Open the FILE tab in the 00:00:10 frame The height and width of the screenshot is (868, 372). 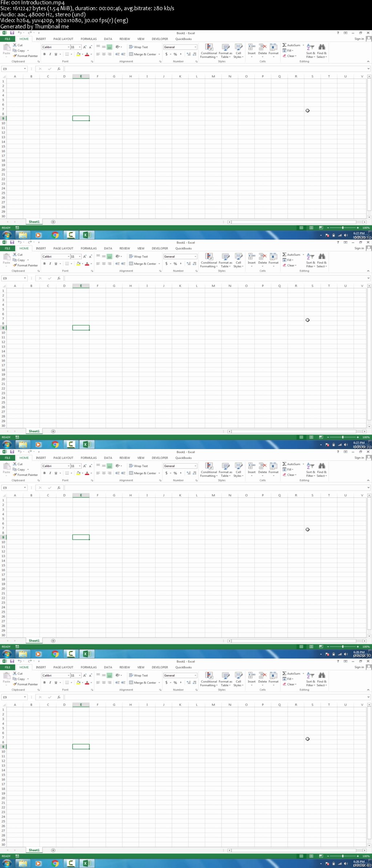(x=8, y=39)
